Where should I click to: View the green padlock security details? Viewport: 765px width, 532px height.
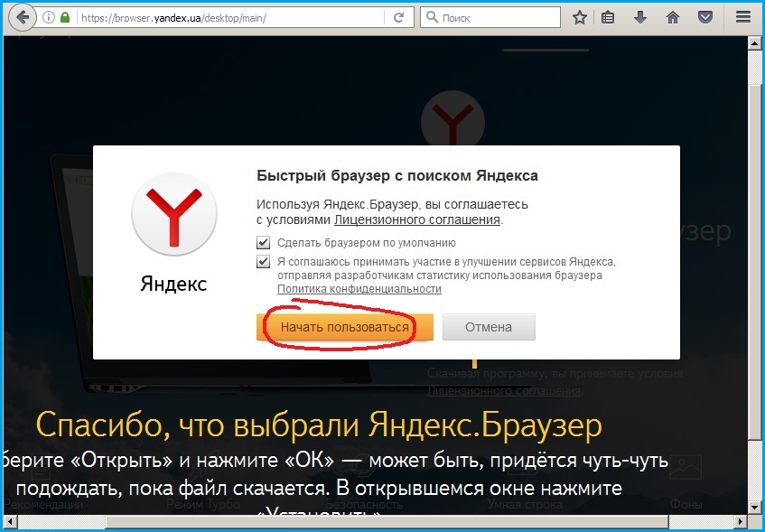point(64,17)
